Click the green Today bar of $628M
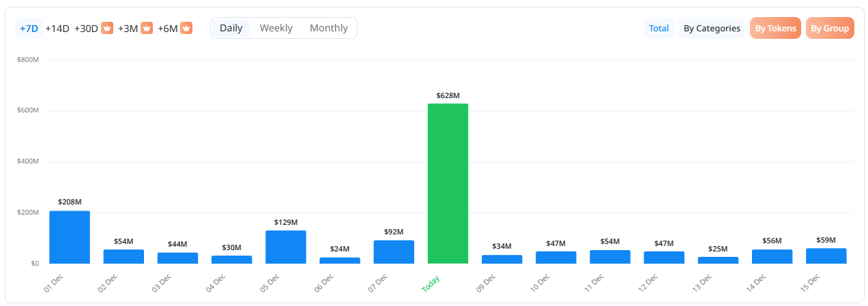Image resolution: width=868 pixels, height=306 pixels. [448, 184]
